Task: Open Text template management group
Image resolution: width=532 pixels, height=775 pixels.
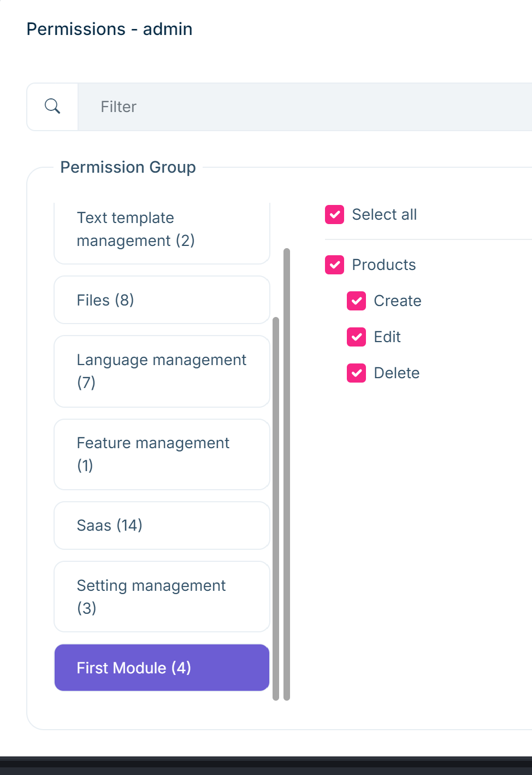Action: point(162,231)
